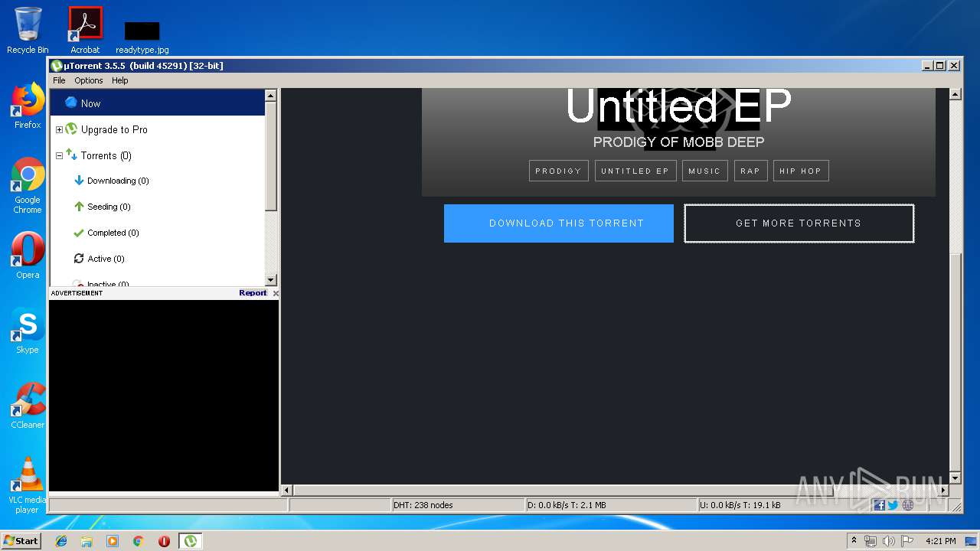Viewport: 980px width, 551px height.
Task: Click the PRODIGY tag
Action: pos(558,171)
